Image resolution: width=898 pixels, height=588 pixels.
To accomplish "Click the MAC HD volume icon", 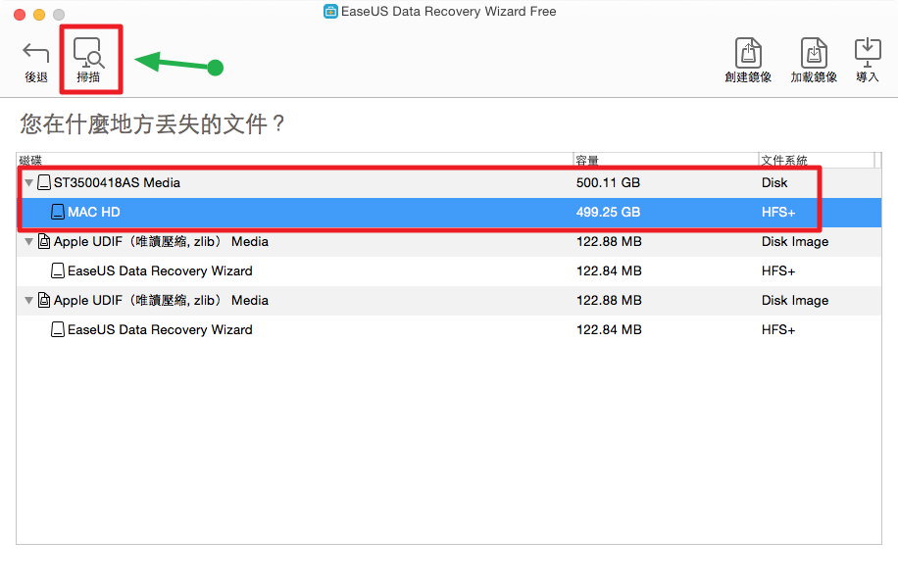I will tap(58, 213).
